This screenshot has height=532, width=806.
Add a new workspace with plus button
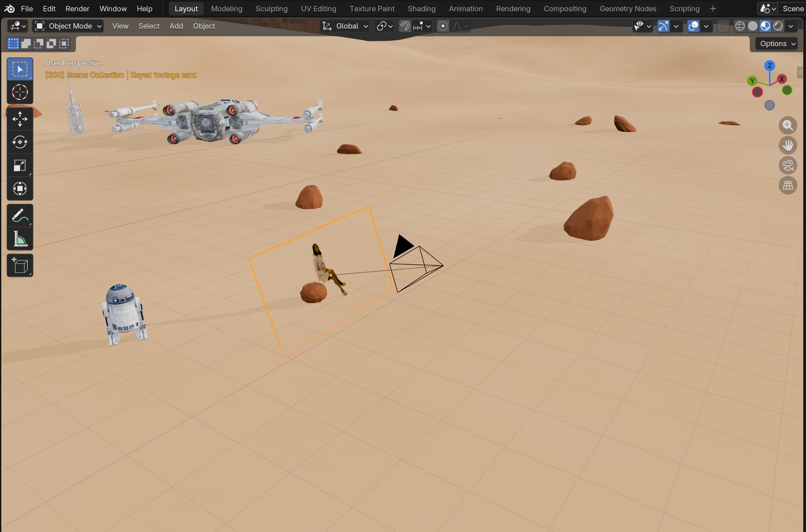point(713,9)
